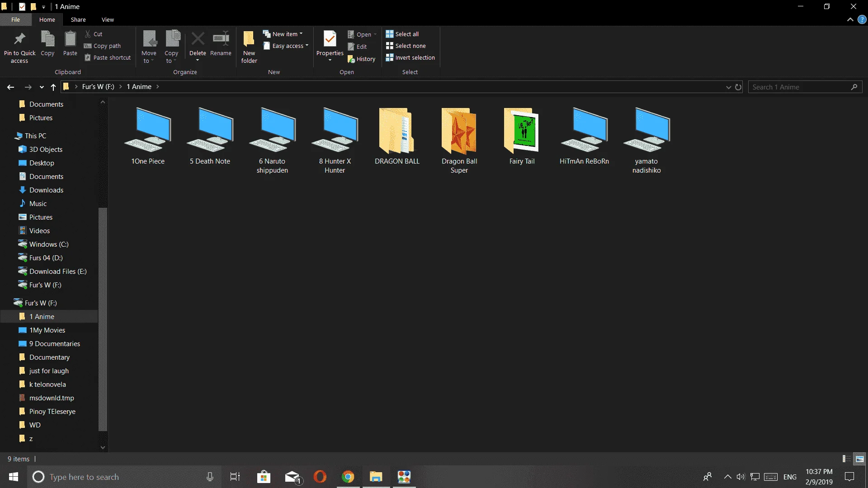Screen dimensions: 868x488
Task: Go back to previous folder
Action: tap(11, 87)
